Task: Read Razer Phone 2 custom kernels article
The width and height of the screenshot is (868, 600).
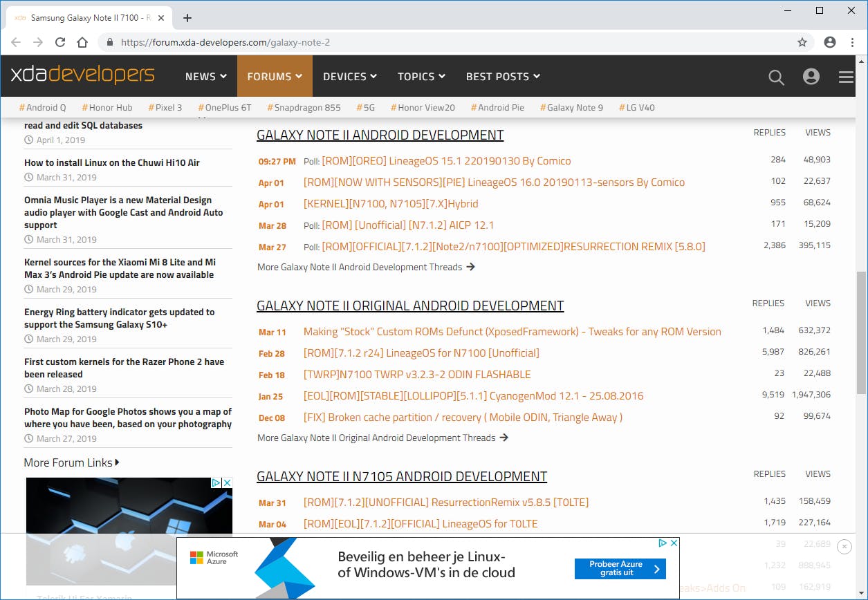Action: [x=124, y=368]
